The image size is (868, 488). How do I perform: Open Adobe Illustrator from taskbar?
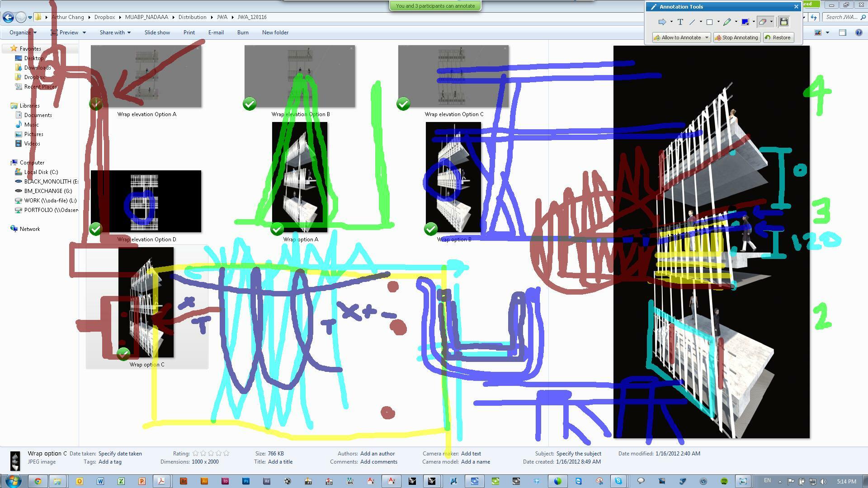[204, 481]
